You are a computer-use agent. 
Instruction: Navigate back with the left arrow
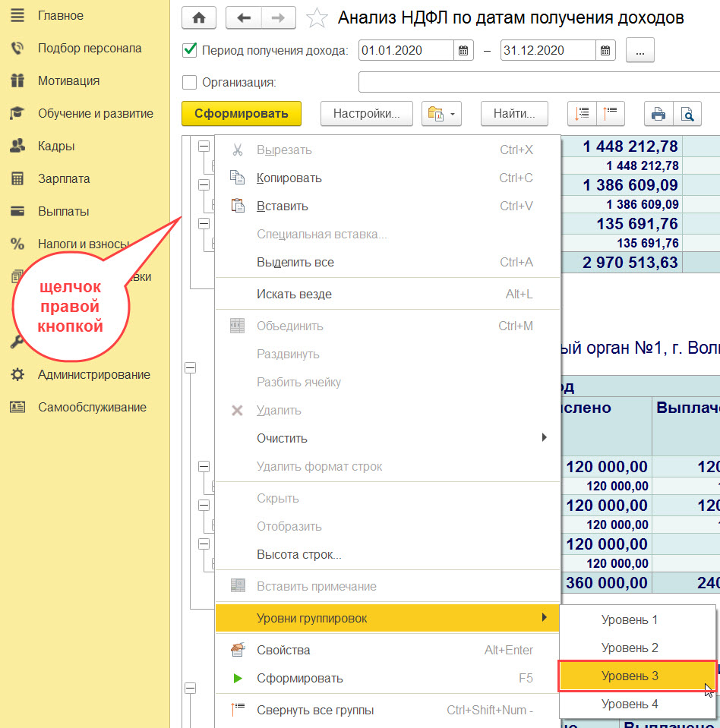[244, 18]
